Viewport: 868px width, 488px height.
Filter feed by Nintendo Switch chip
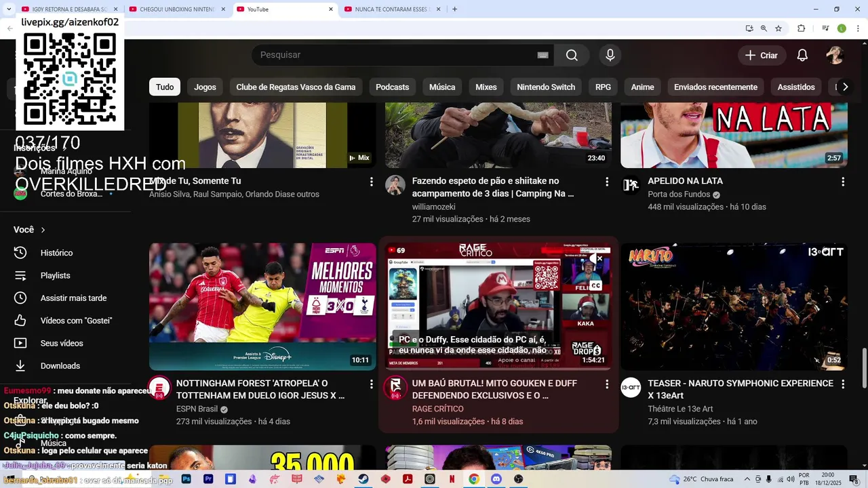546,87
